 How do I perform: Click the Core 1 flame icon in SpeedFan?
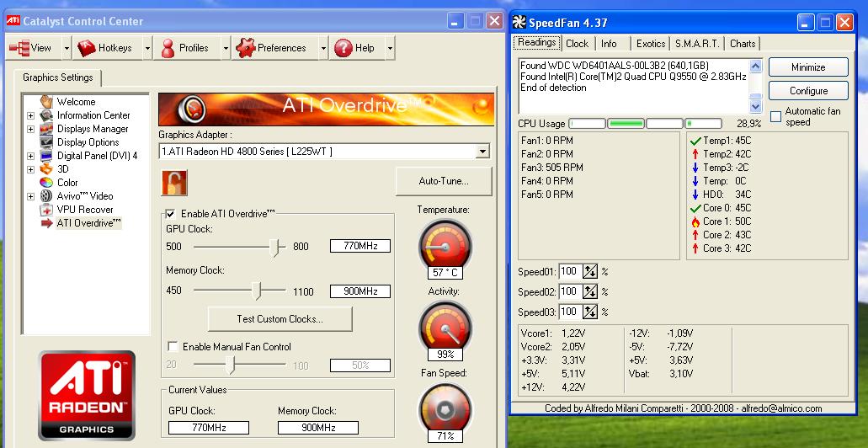point(695,221)
